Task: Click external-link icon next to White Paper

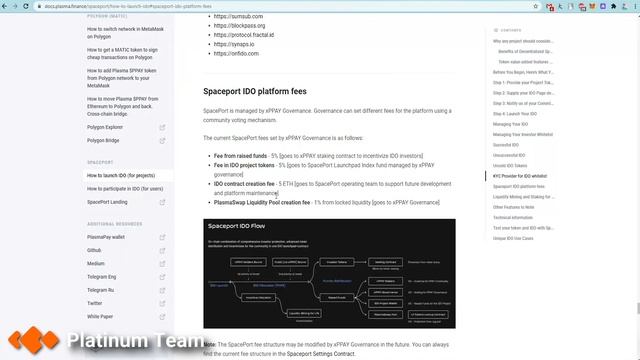Action: (162, 317)
